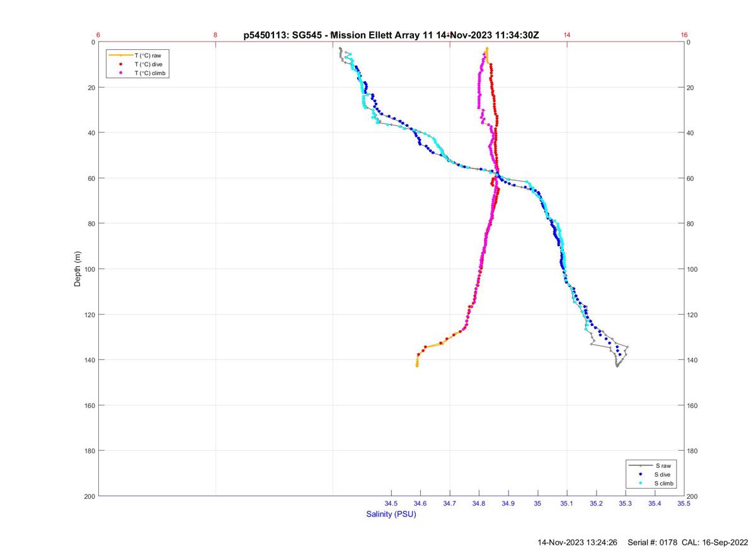Click the red temperature tick label "16"
This screenshot has height=558, width=756.
(684, 35)
